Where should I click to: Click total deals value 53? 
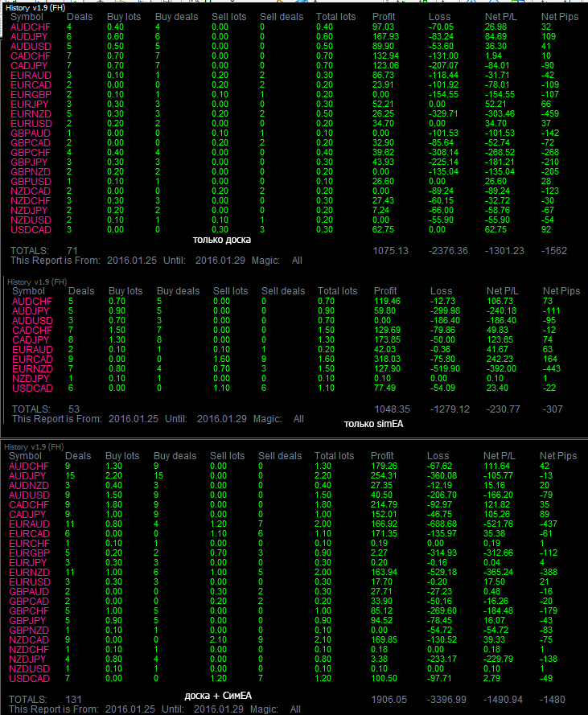click(x=74, y=409)
